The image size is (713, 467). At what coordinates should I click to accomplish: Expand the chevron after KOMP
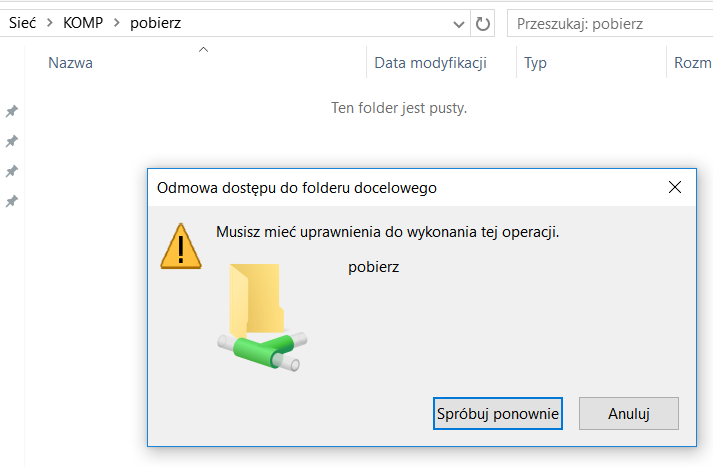click(x=117, y=22)
